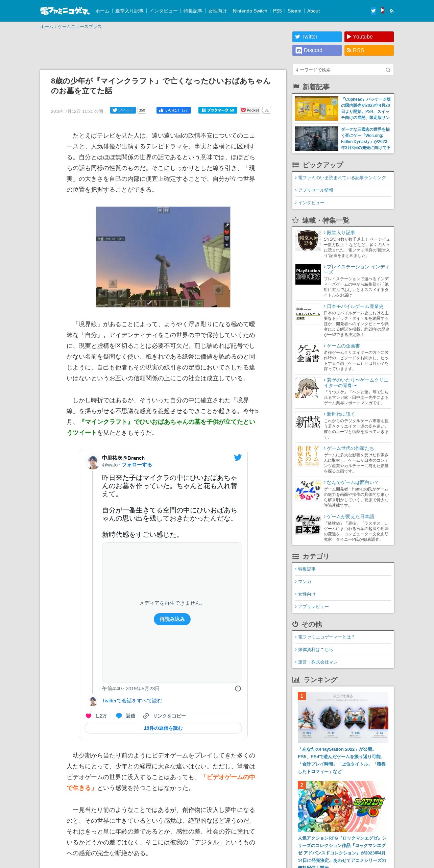Open the 日本モバイルゲーム産業史 series link
Screen dimensions: 434x868
[x=355, y=306]
